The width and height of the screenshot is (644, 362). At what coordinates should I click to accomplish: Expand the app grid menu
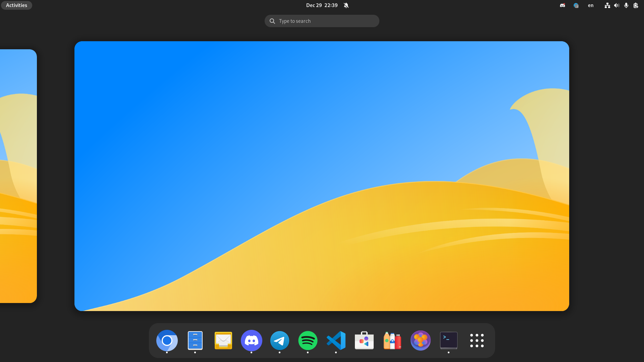pos(477,340)
